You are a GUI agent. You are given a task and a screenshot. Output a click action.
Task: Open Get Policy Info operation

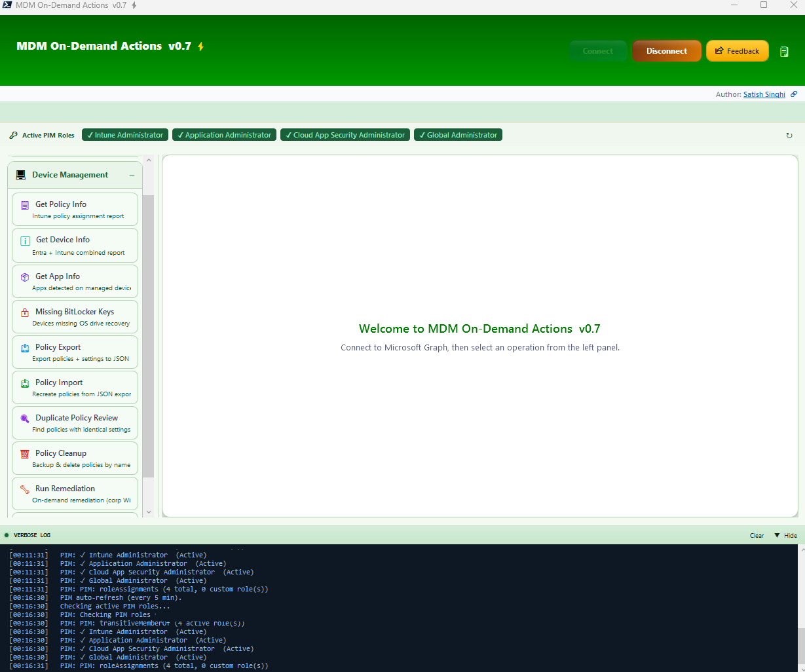click(x=75, y=209)
